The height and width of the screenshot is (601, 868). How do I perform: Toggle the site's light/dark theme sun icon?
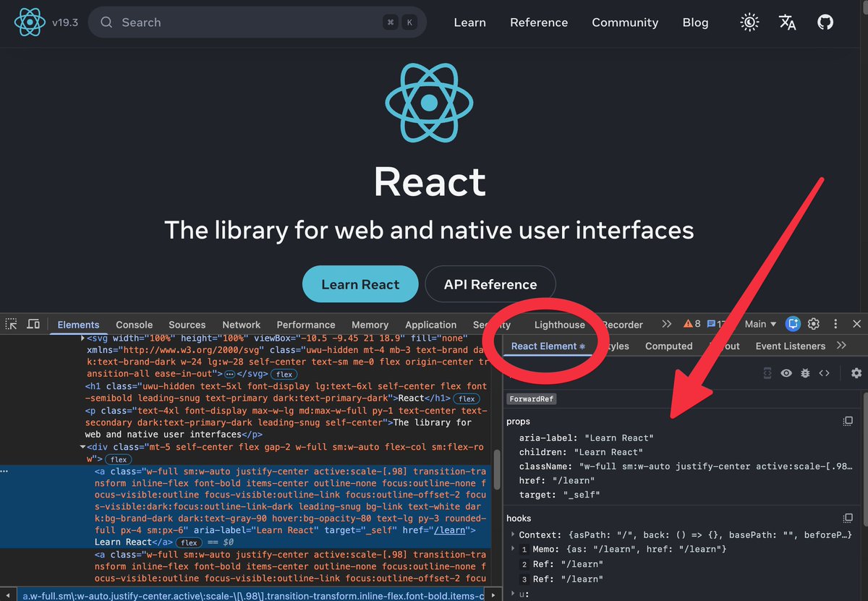(x=749, y=22)
